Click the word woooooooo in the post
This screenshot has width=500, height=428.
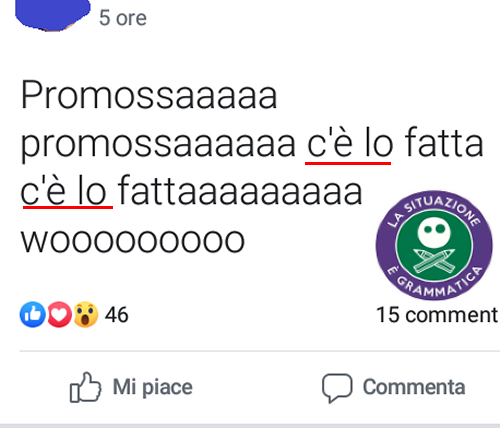click(x=133, y=240)
